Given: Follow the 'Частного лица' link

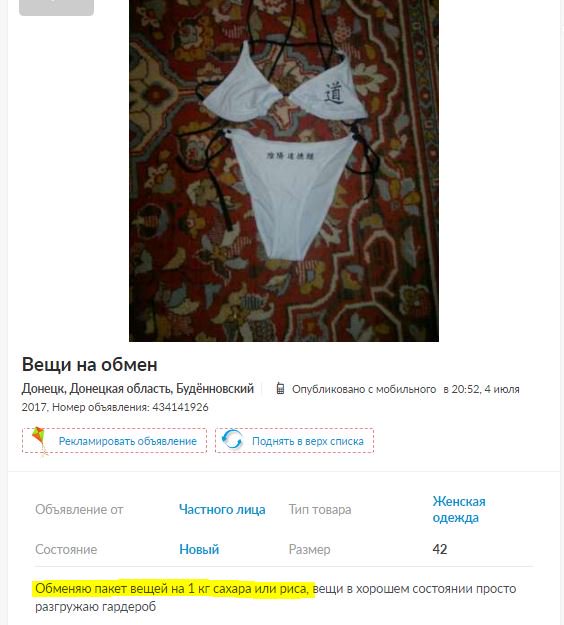Looking at the screenshot, I should tap(222, 509).
